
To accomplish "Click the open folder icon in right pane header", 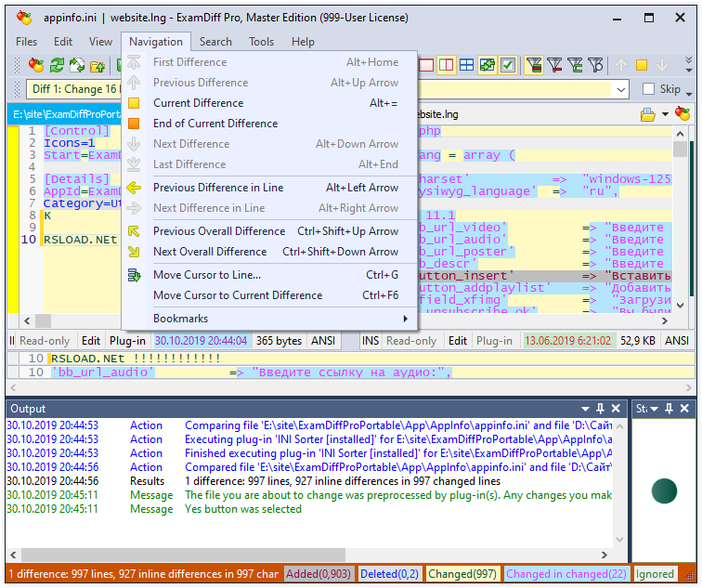I will pyautogui.click(x=648, y=114).
